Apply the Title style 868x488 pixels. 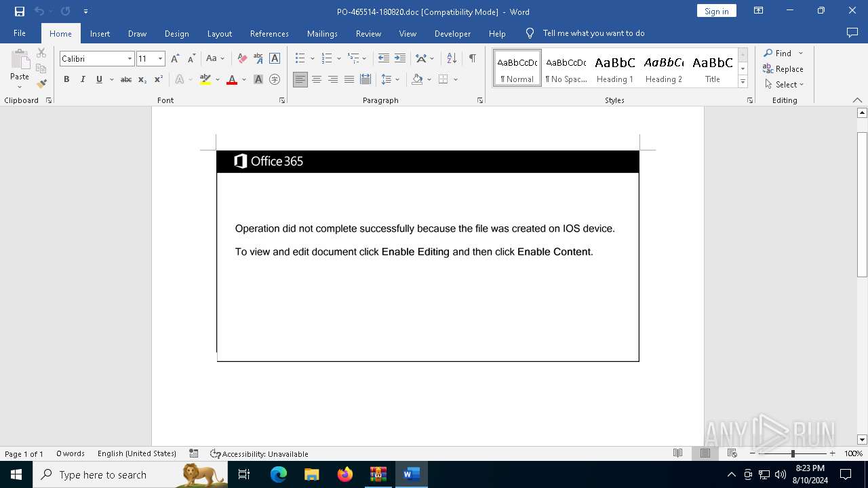[713, 68]
